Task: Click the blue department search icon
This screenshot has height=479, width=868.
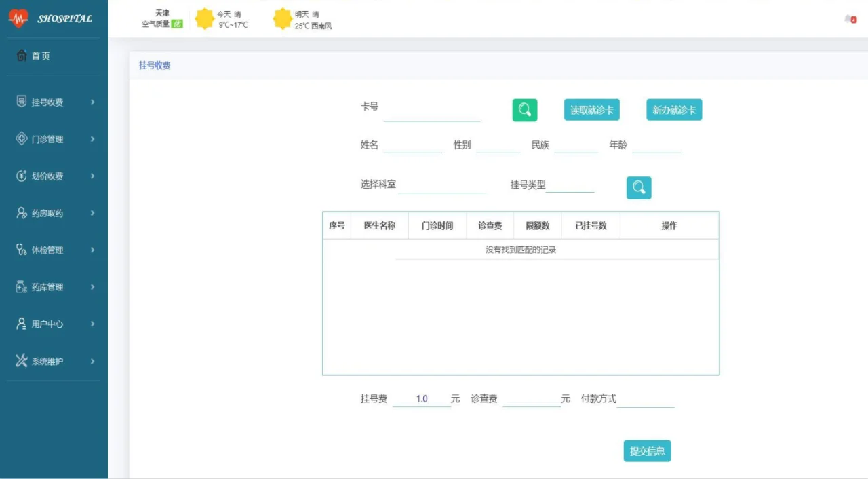Action: coord(638,188)
